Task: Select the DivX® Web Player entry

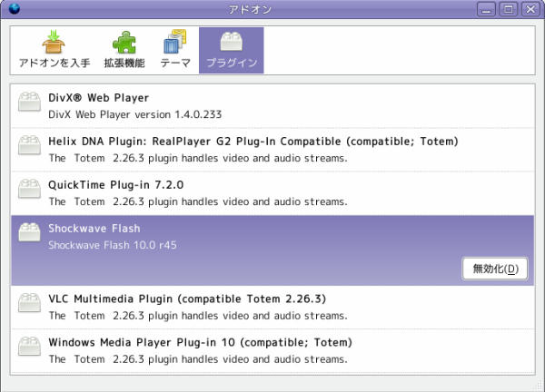Action: (x=272, y=106)
